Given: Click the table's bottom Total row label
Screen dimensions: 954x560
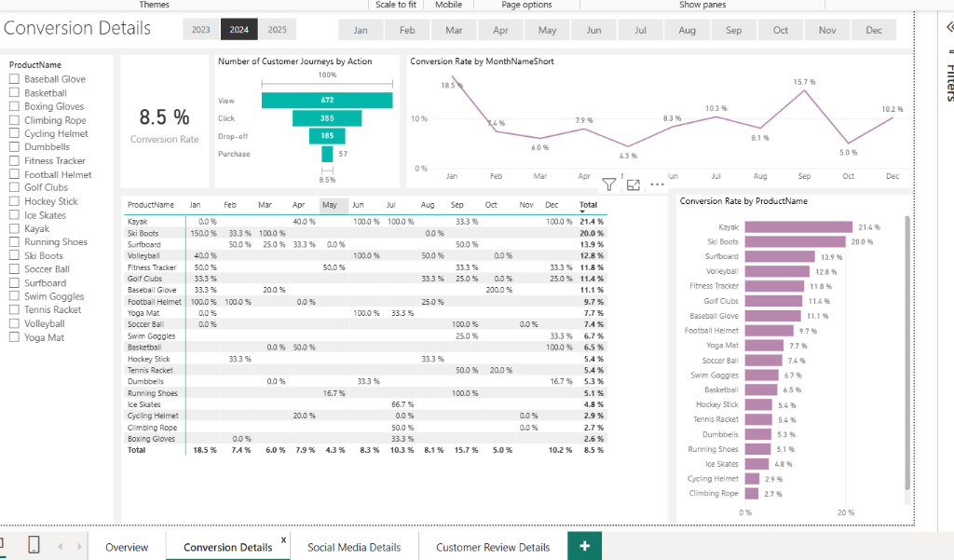Looking at the screenshot, I should click(136, 450).
